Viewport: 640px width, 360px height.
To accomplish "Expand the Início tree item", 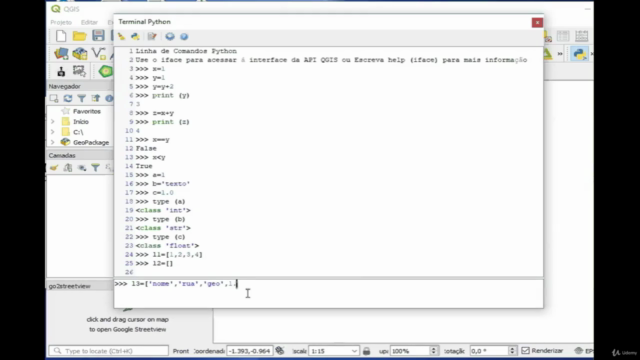I will coord(53,122).
